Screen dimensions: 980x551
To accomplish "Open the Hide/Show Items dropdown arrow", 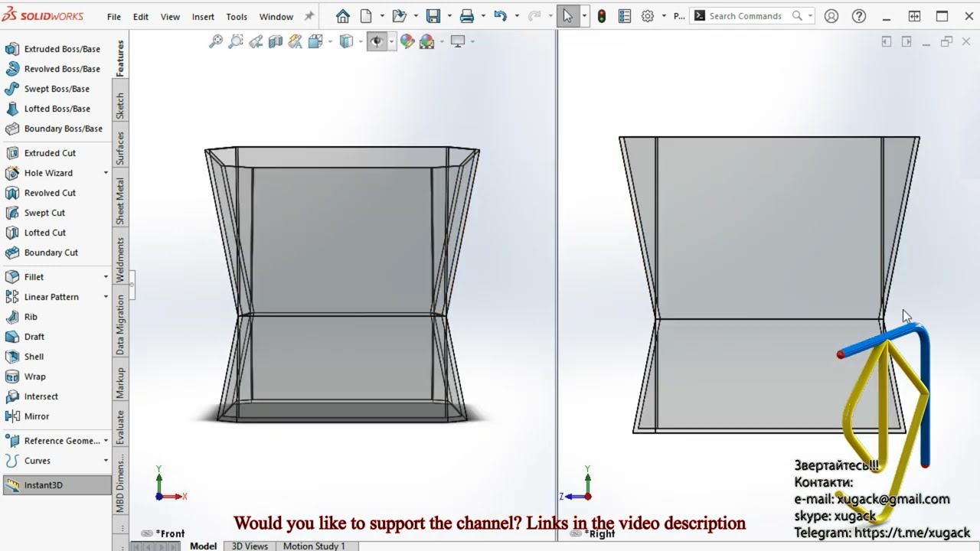I will (x=391, y=41).
